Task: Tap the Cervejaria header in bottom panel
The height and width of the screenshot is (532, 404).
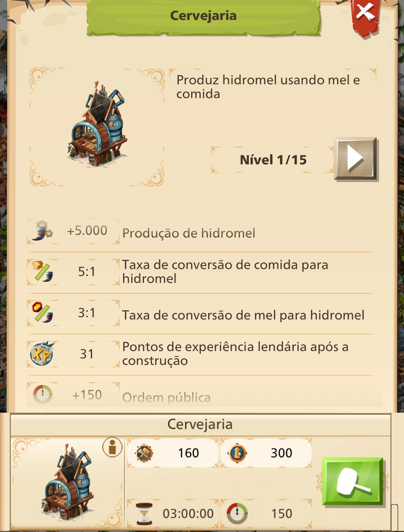Action: (200, 424)
